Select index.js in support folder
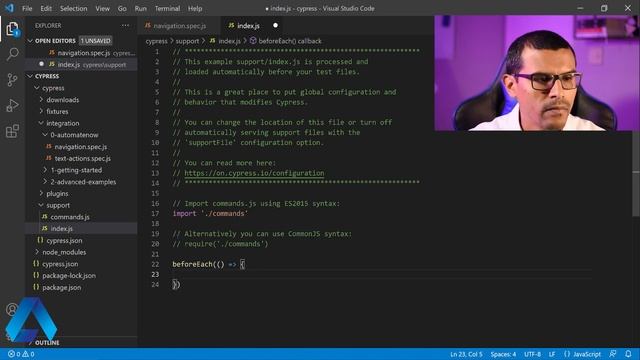 (x=62, y=229)
